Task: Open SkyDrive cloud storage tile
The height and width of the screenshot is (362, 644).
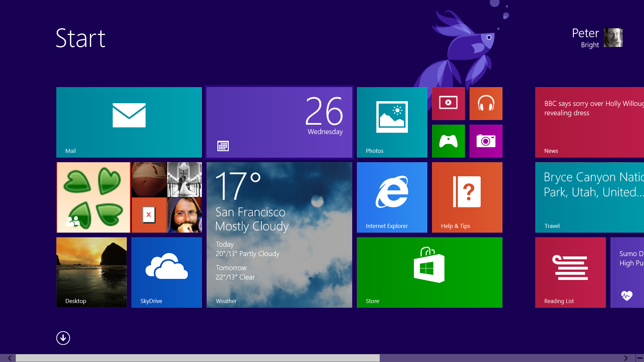Action: click(x=167, y=272)
